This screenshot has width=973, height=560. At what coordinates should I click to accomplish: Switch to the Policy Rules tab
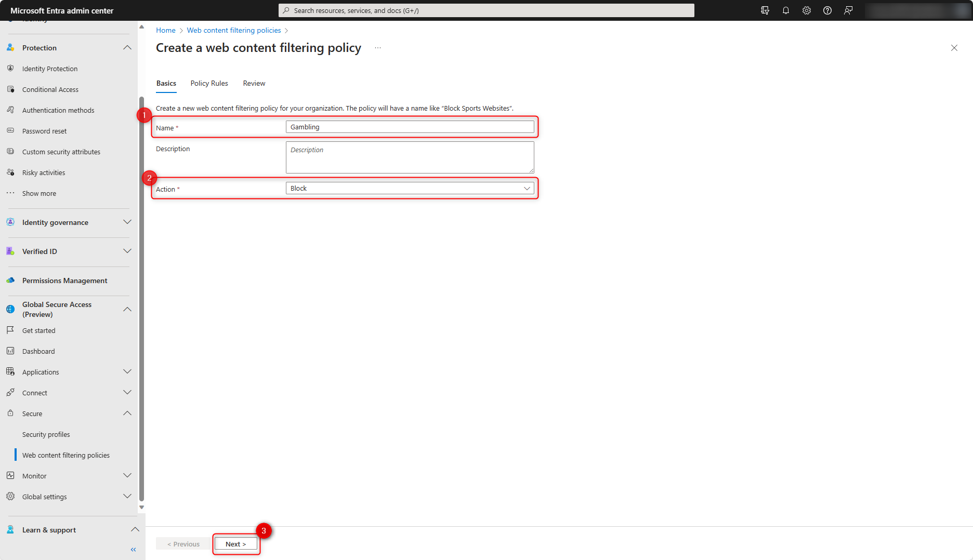(x=209, y=83)
